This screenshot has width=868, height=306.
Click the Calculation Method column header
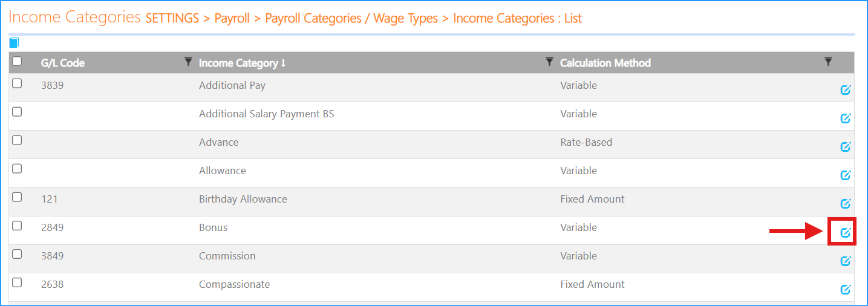tap(605, 63)
